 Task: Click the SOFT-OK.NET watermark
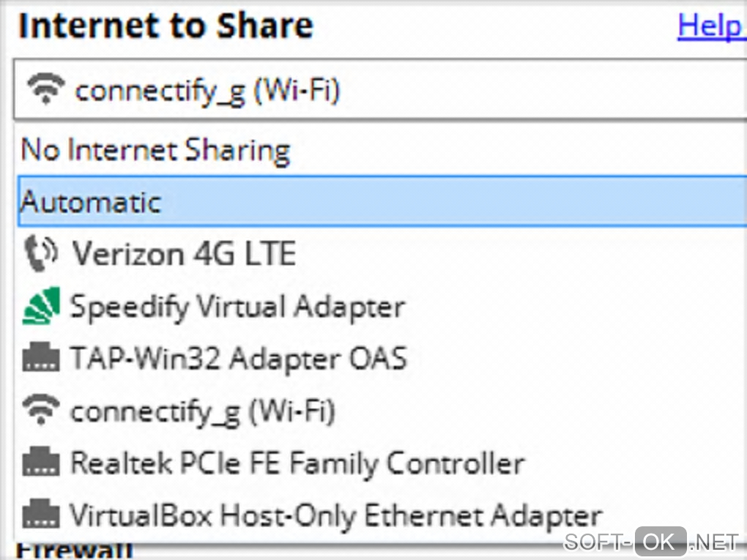[x=652, y=542]
